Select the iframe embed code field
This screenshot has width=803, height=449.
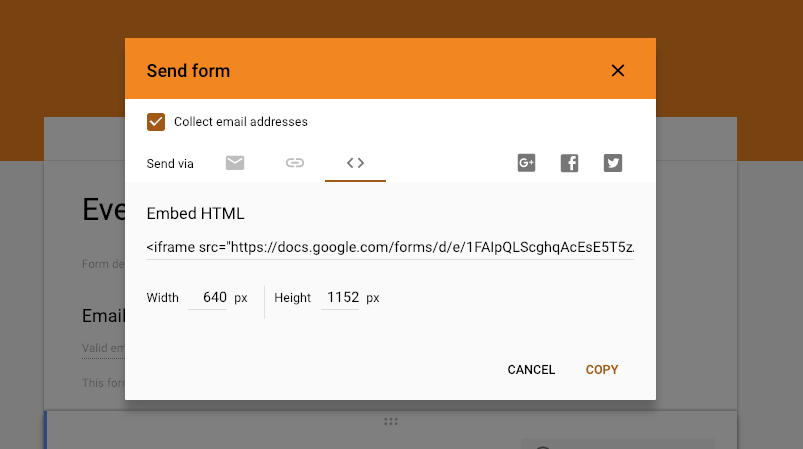point(390,247)
